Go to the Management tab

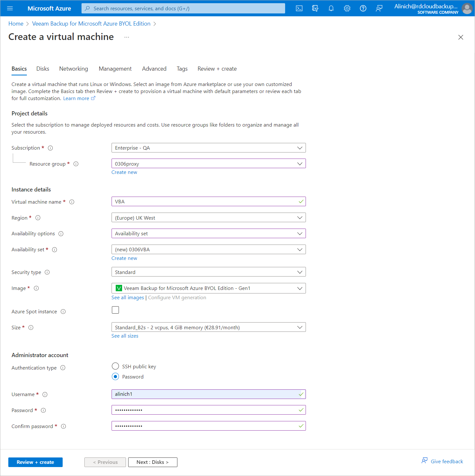coord(115,69)
